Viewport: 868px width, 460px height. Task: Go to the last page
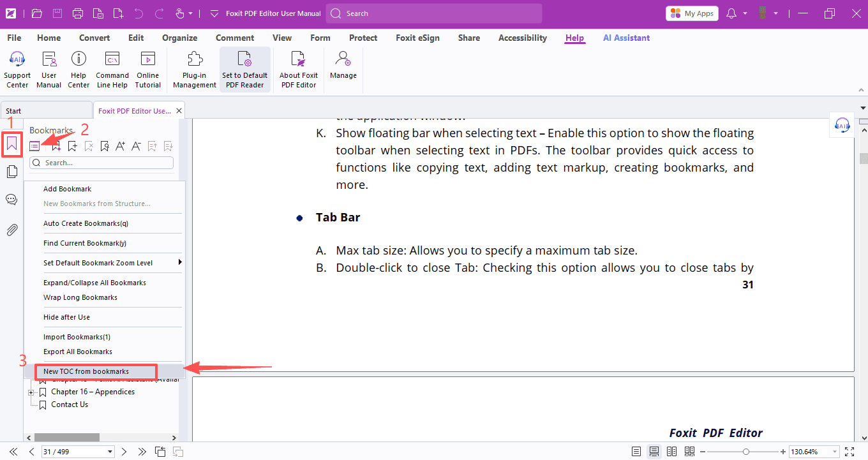142,452
